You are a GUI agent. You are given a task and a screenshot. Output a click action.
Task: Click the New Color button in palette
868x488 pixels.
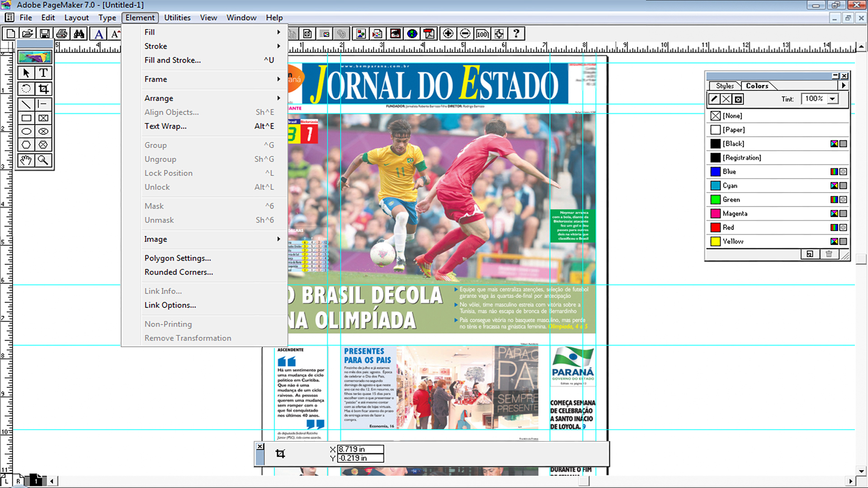pos(810,254)
